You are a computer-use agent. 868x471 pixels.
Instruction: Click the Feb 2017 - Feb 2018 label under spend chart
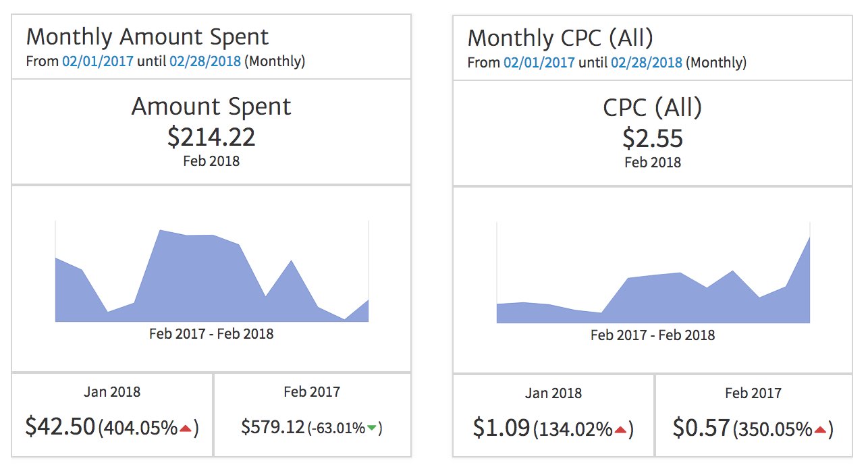click(211, 334)
